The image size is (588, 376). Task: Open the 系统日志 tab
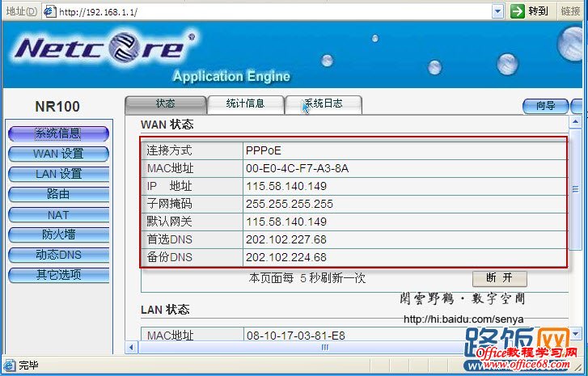pyautogui.click(x=324, y=104)
